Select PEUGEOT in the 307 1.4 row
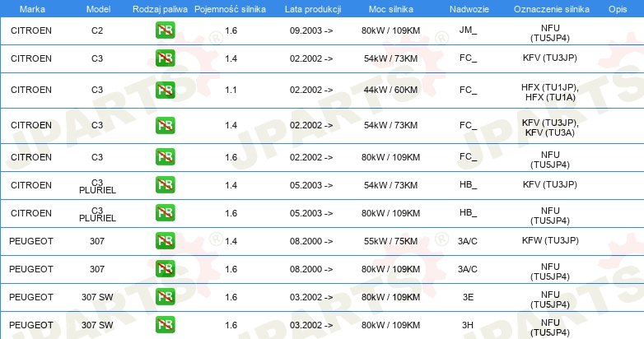 tap(31, 241)
